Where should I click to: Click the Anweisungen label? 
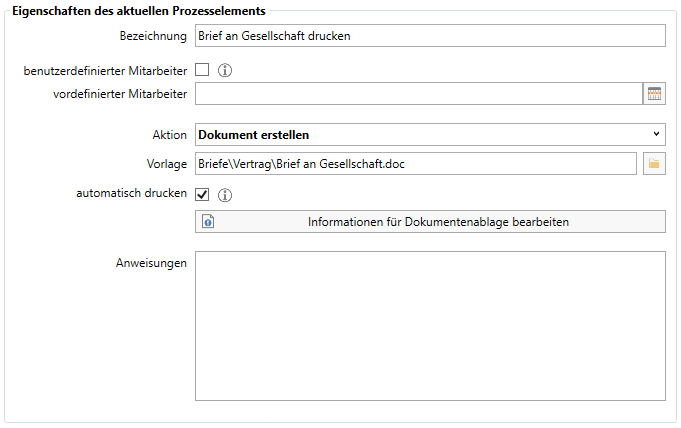[x=151, y=263]
